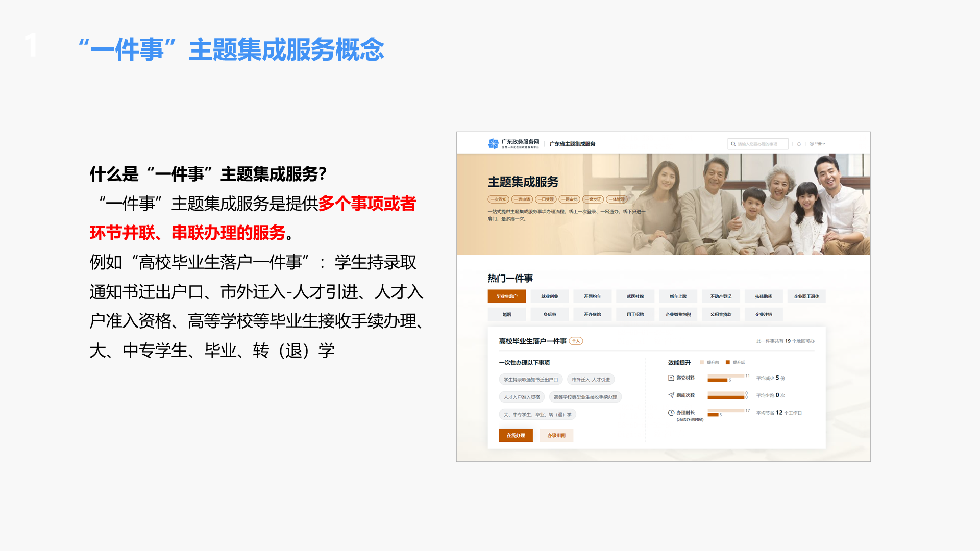Click the slide title "一件事"主题集成服务概念
980x551 pixels.
231,49
